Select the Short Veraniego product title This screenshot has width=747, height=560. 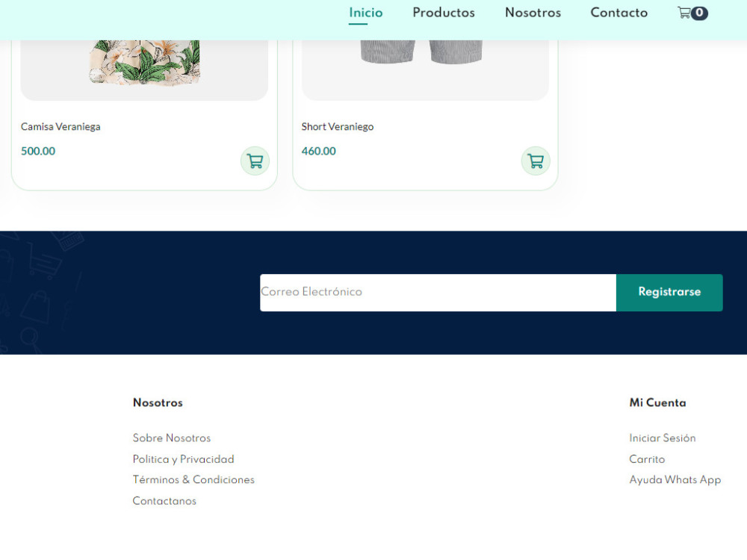point(338,127)
